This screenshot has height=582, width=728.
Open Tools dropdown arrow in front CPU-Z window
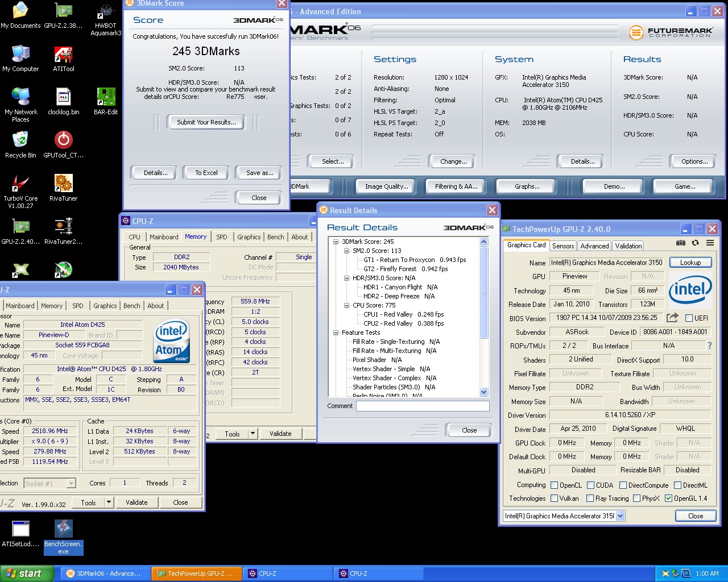(109, 502)
